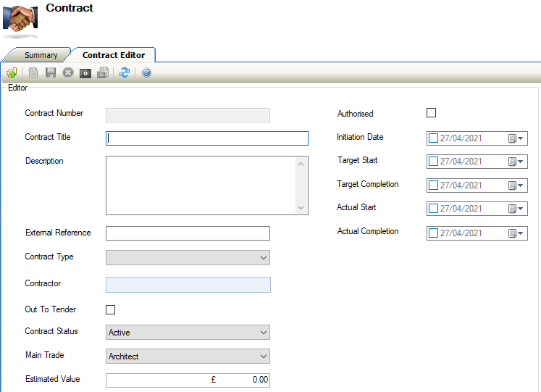Viewport: 541px width, 392px height.
Task: Click the Contractor lookup field
Action: [x=188, y=285]
